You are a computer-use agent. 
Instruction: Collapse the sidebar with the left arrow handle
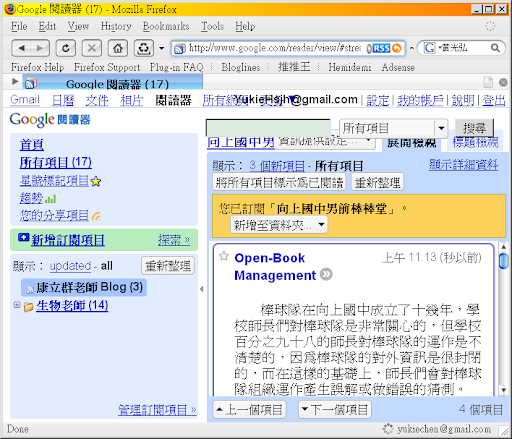[202, 289]
